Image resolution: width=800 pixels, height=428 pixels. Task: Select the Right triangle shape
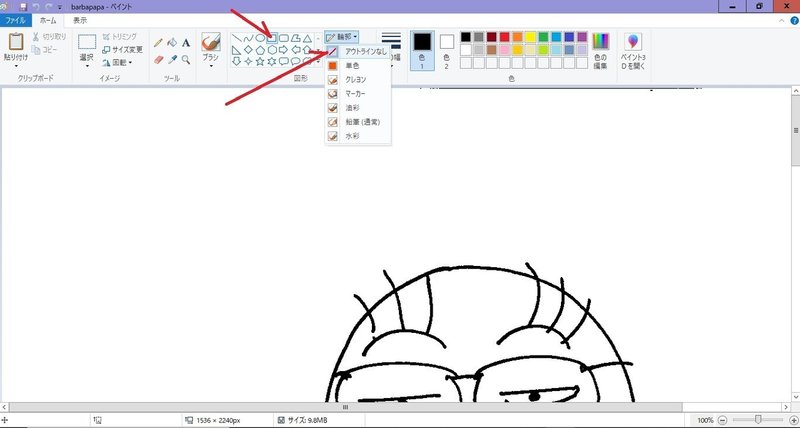point(236,50)
